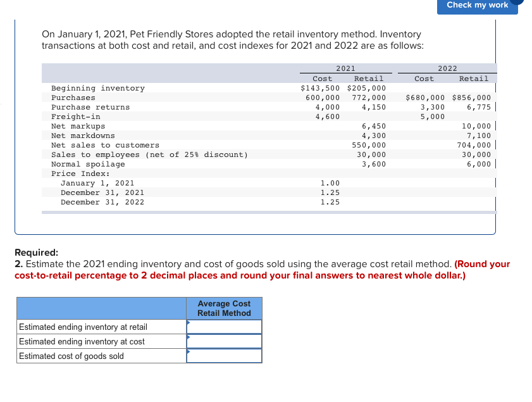Click the Sales to employees row label
This screenshot has width=532, height=402.
click(150, 155)
